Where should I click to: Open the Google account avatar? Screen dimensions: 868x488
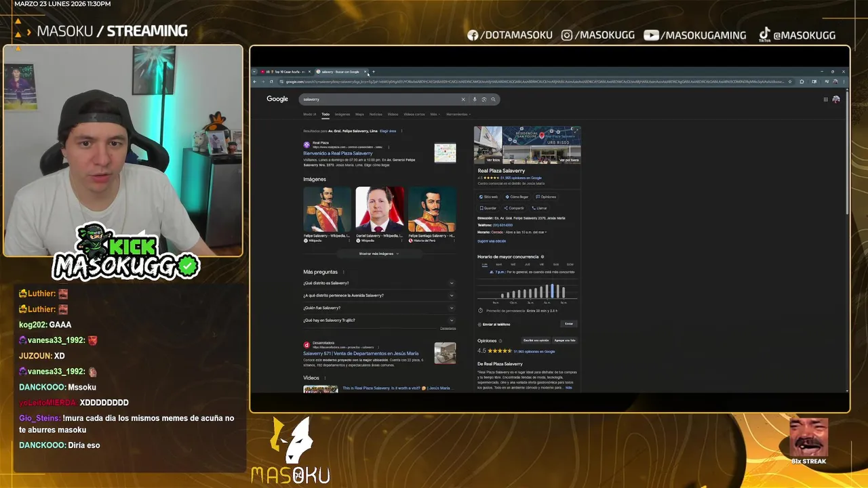click(836, 99)
